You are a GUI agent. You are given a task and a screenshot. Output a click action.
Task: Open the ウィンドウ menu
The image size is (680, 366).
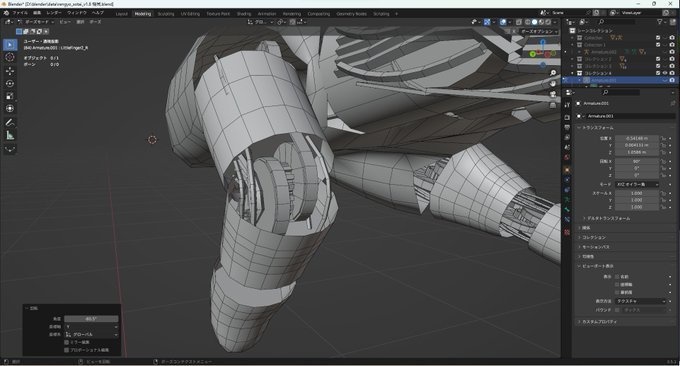click(x=77, y=13)
